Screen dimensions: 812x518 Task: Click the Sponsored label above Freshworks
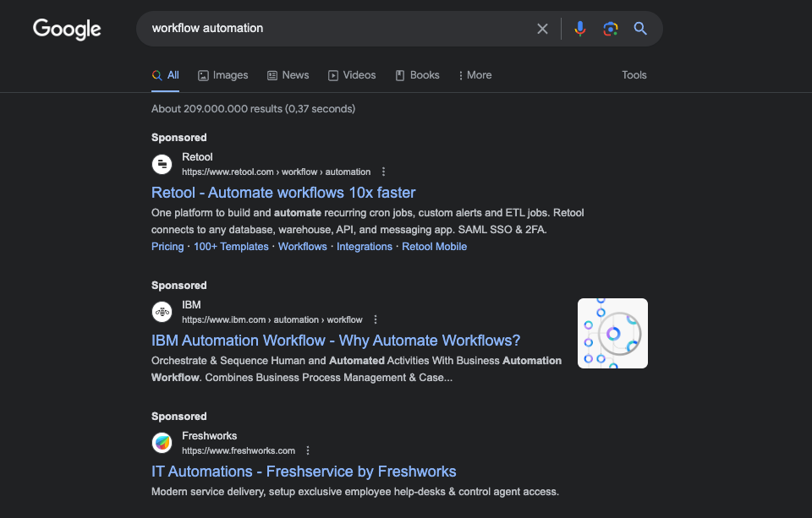click(x=178, y=417)
